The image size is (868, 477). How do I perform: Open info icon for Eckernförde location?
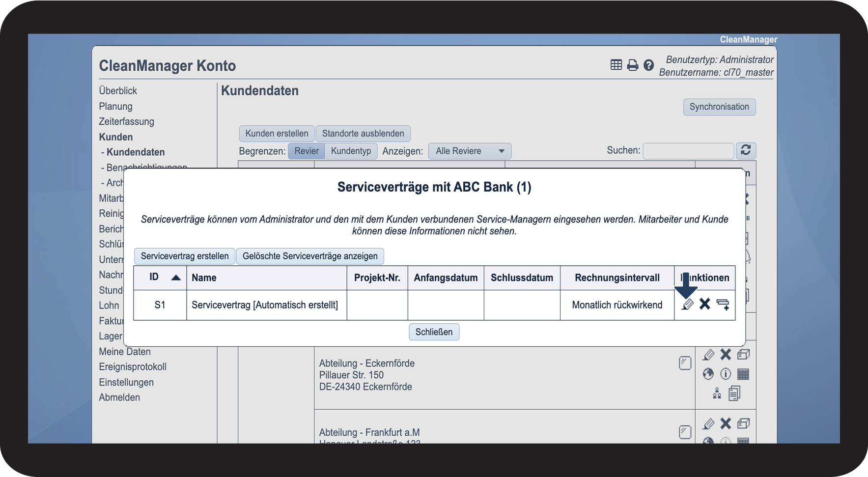point(726,374)
